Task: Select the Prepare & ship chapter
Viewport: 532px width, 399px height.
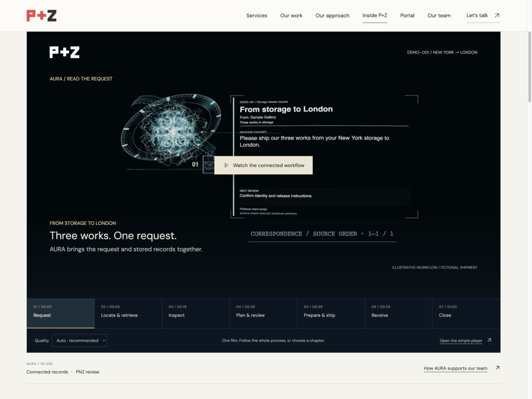Action: point(331,313)
